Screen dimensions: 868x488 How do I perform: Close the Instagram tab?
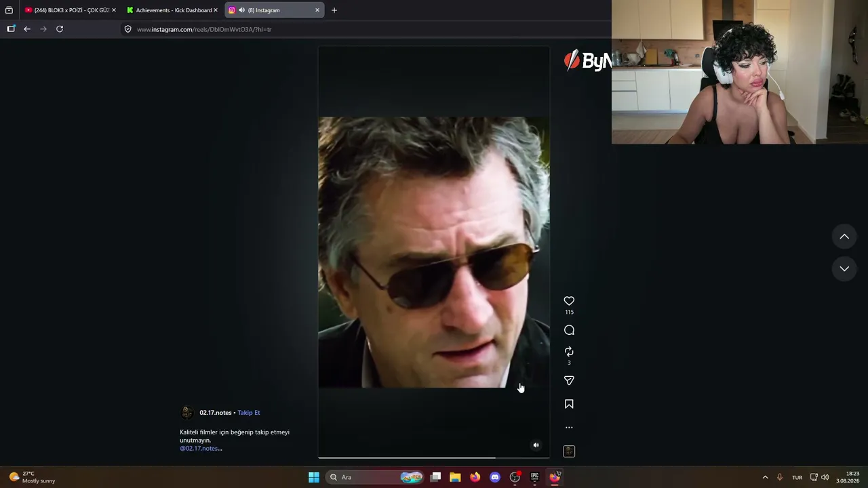click(x=317, y=10)
